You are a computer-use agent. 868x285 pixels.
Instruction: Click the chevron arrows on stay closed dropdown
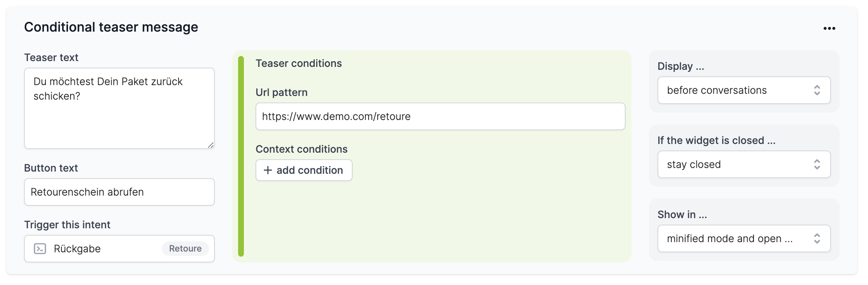tap(817, 164)
